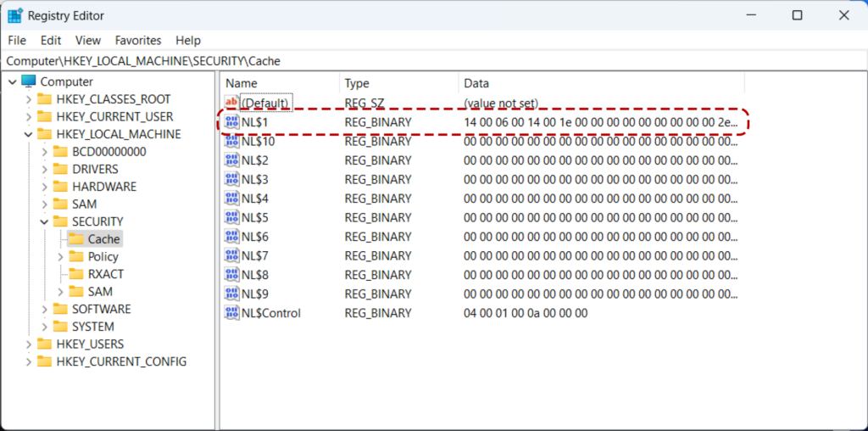Collapse the HKEY_LOCAL_MACHINE node

28,135
